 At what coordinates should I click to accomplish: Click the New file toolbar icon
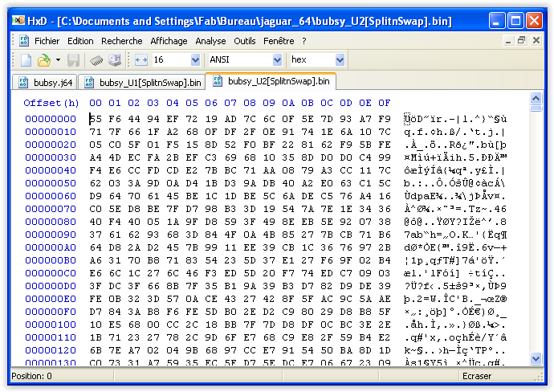point(26,60)
